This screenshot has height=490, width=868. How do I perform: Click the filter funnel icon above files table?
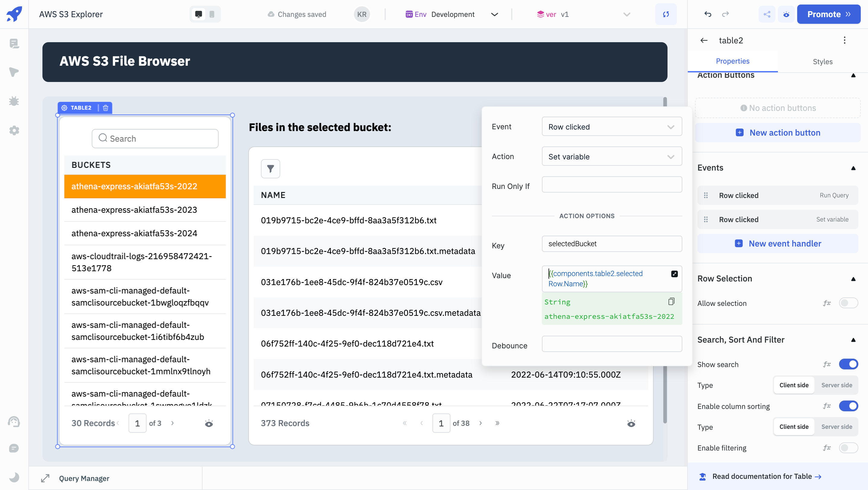[x=270, y=168]
